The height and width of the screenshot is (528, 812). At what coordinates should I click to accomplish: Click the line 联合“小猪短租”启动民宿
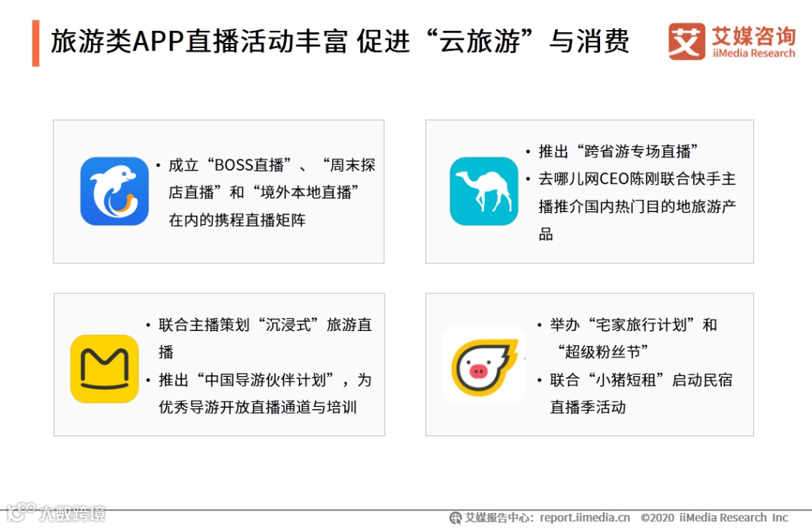tap(641, 380)
